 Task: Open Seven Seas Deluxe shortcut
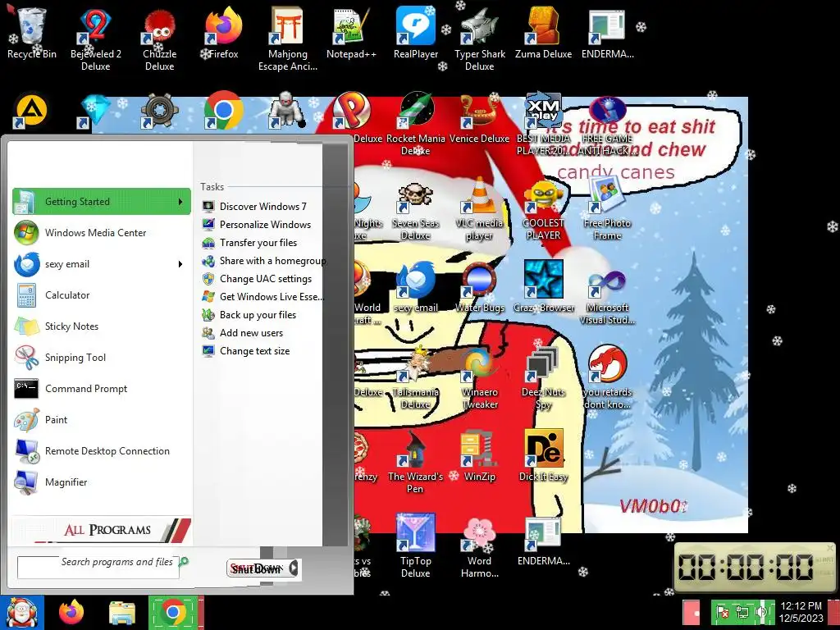pyautogui.click(x=416, y=210)
